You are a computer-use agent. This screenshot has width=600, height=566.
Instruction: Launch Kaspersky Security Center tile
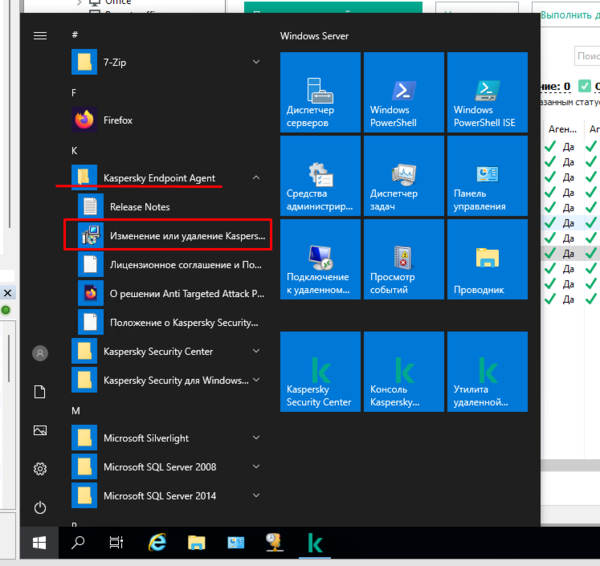pyautogui.click(x=317, y=371)
